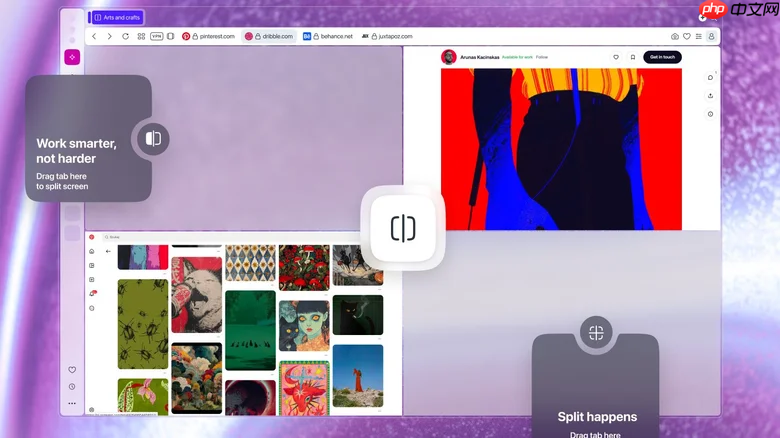The height and width of the screenshot is (438, 780).
Task: Open the red and blue Dribbble artwork
Action: (x=561, y=149)
